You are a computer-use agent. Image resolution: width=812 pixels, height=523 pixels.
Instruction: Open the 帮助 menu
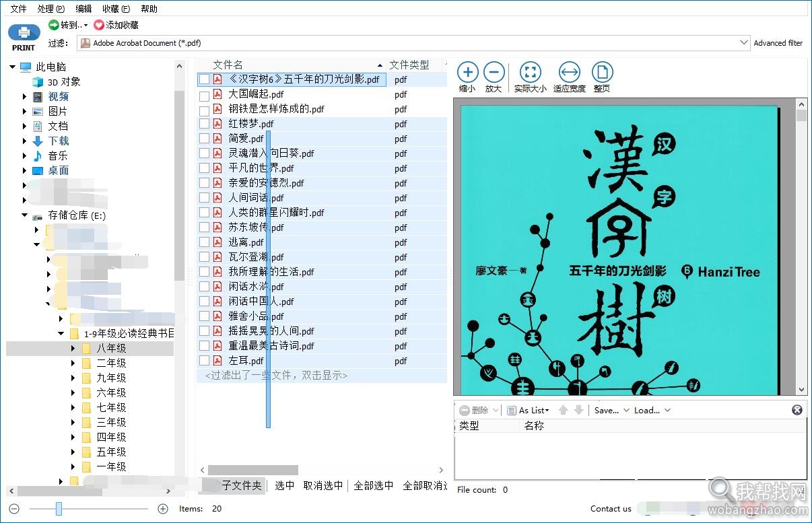(x=149, y=9)
